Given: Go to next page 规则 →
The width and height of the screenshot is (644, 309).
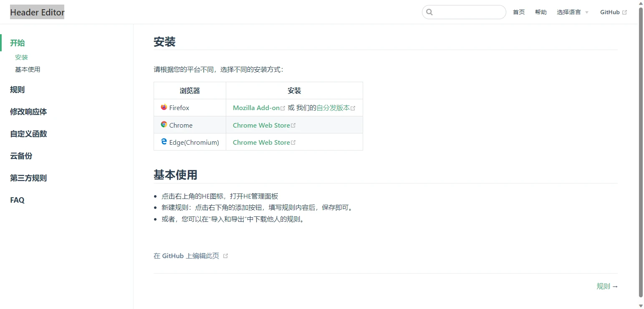Looking at the screenshot, I should click(x=607, y=286).
